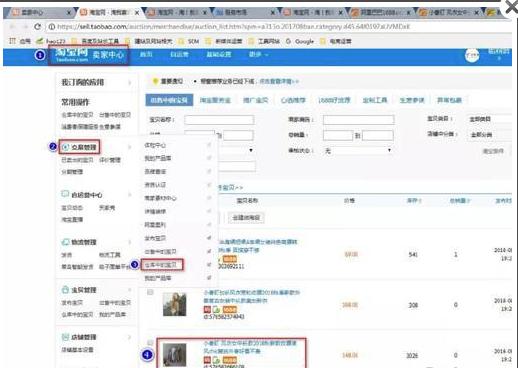Open the thumbnail of the 208-stock product
Image resolution: width=518 pixels, height=368 pixels.
point(174,304)
